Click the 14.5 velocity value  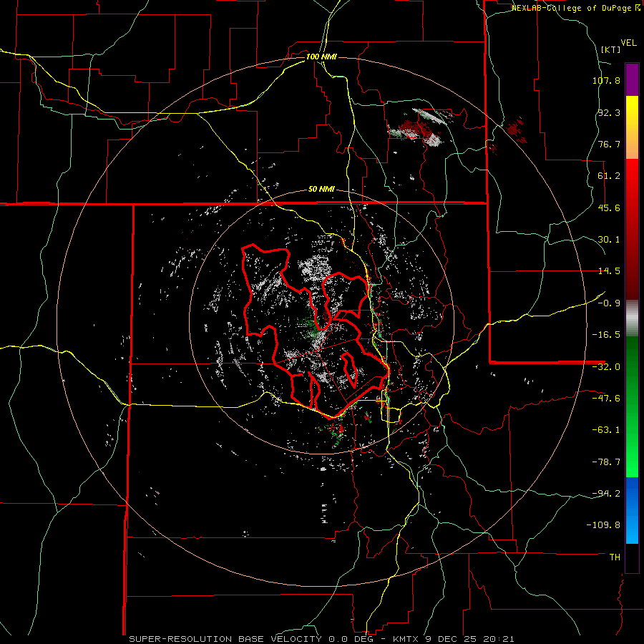(609, 271)
